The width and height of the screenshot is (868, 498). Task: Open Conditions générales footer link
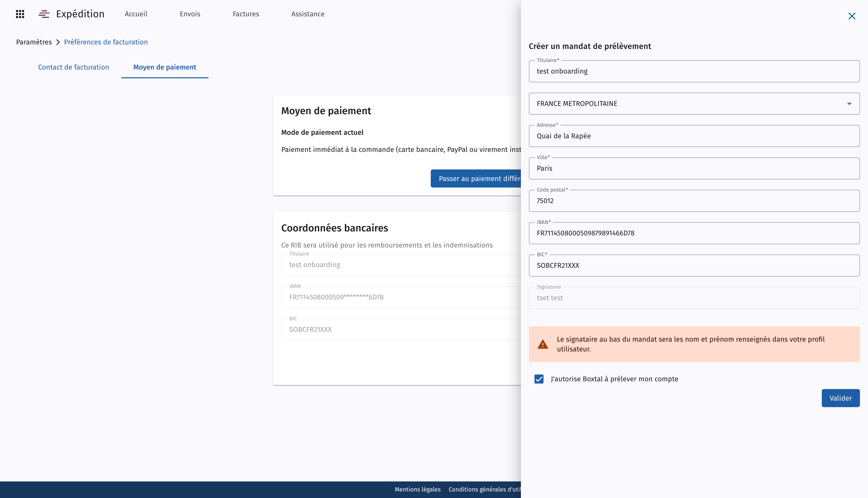tap(484, 489)
